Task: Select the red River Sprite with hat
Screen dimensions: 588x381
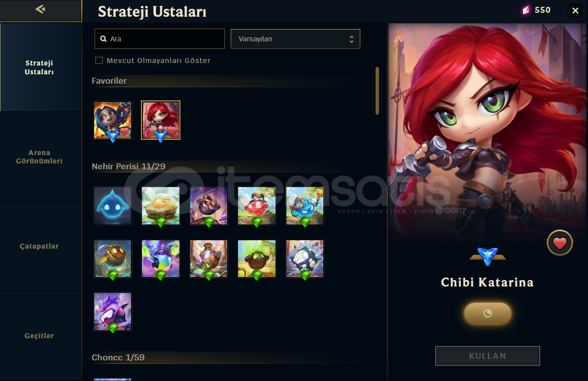Action: 257,206
